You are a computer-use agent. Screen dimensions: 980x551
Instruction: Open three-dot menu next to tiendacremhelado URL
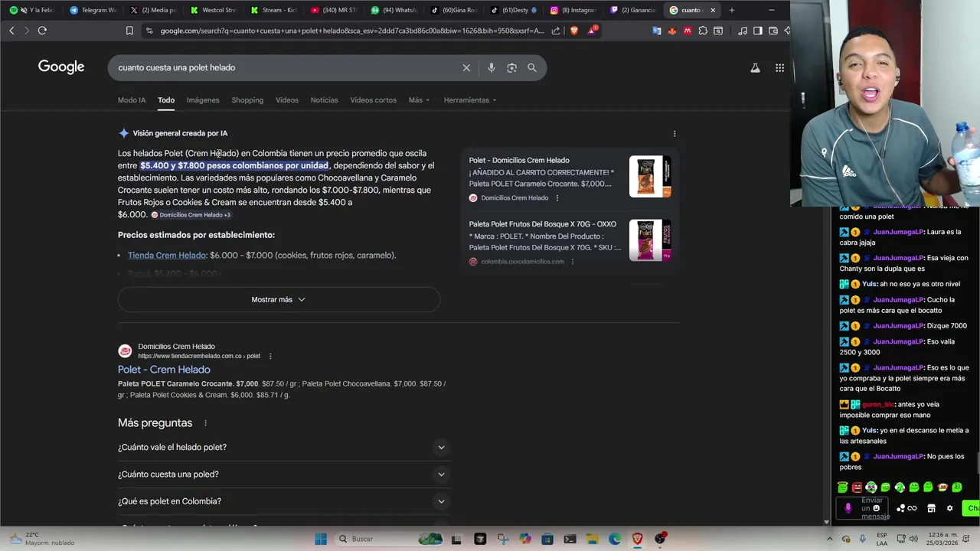coord(270,356)
